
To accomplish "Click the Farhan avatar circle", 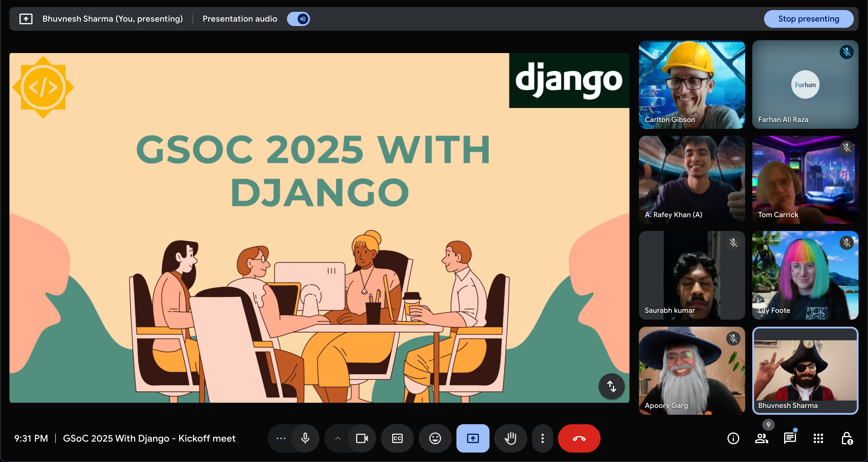I will tap(805, 84).
